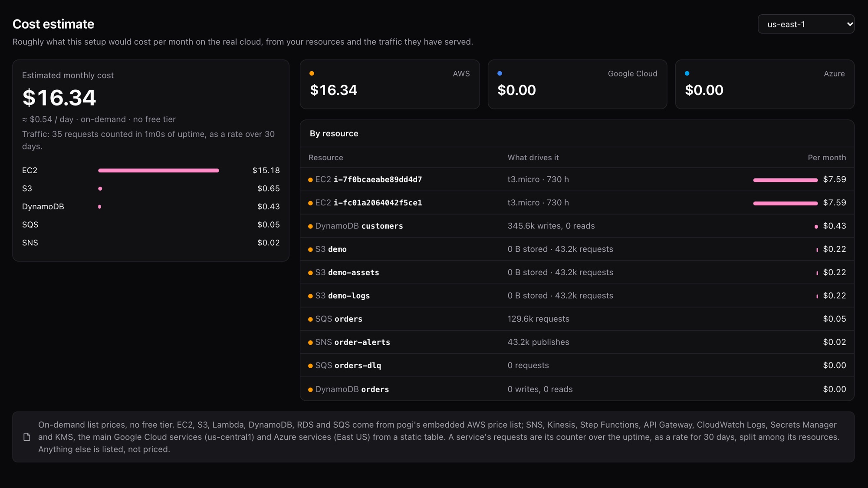Click the 43.2k publishes value
This screenshot has height=488, width=868.
point(538,342)
